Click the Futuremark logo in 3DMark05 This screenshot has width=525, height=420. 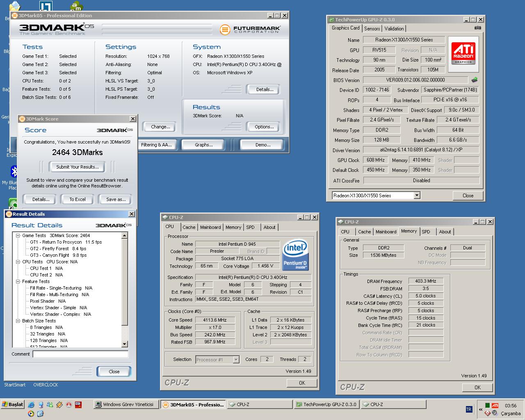point(250,30)
